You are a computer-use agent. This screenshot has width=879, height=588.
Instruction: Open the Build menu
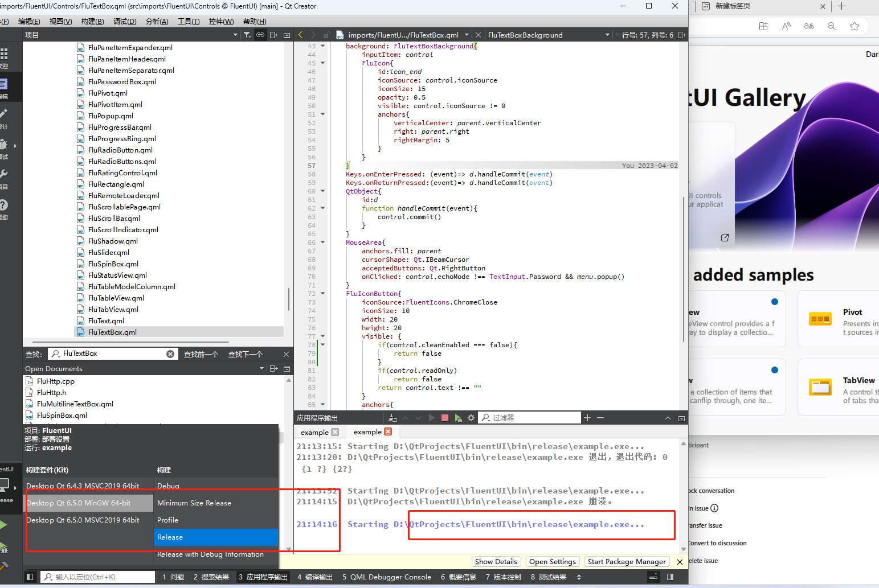[92, 21]
